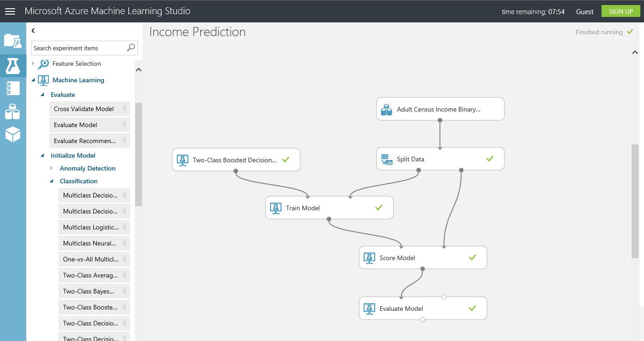Expand the Feature Selection category
The height and width of the screenshot is (341, 644).
pyautogui.click(x=33, y=64)
